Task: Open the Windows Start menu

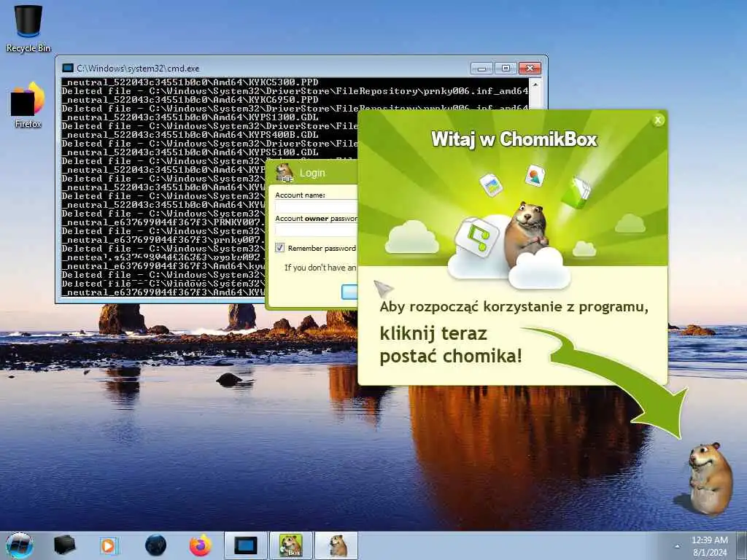Action: [x=20, y=545]
